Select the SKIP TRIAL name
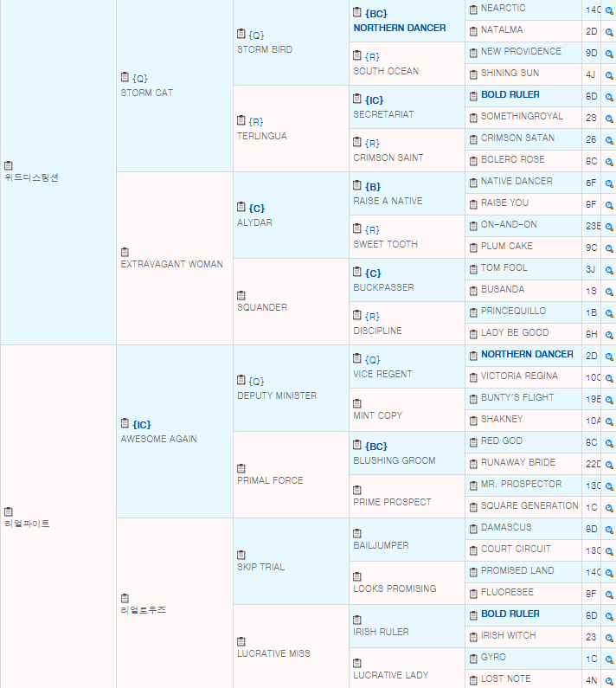Viewport: 616px width, 688px height. pyautogui.click(x=260, y=567)
